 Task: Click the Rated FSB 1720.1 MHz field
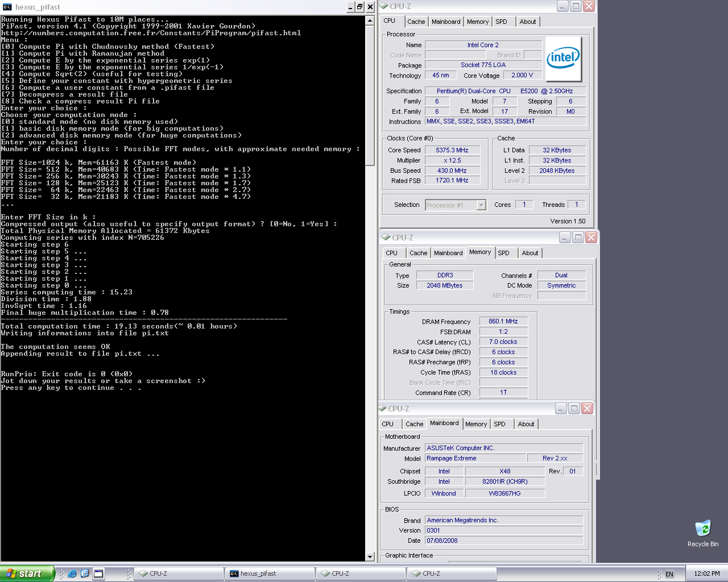[452, 180]
